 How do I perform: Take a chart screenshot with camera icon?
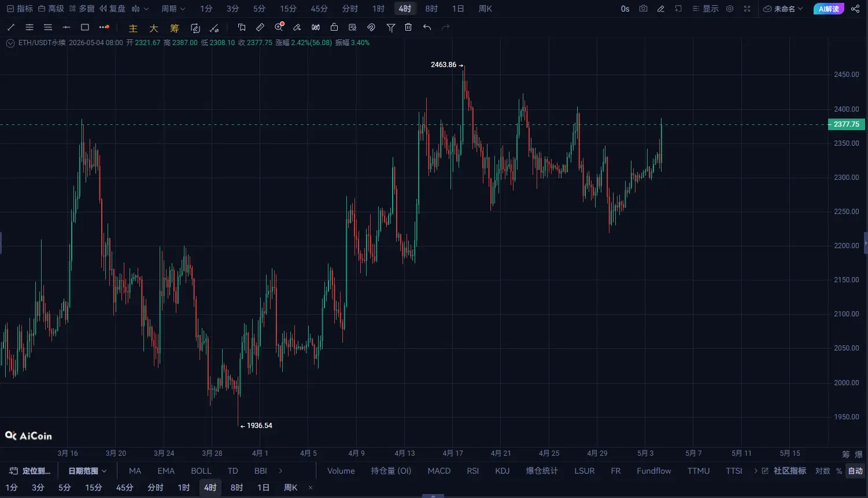643,9
